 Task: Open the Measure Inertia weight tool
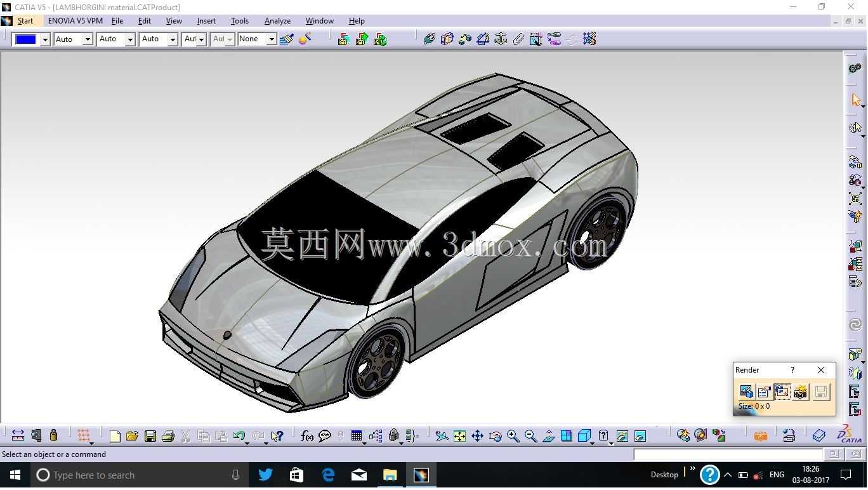coord(53,435)
